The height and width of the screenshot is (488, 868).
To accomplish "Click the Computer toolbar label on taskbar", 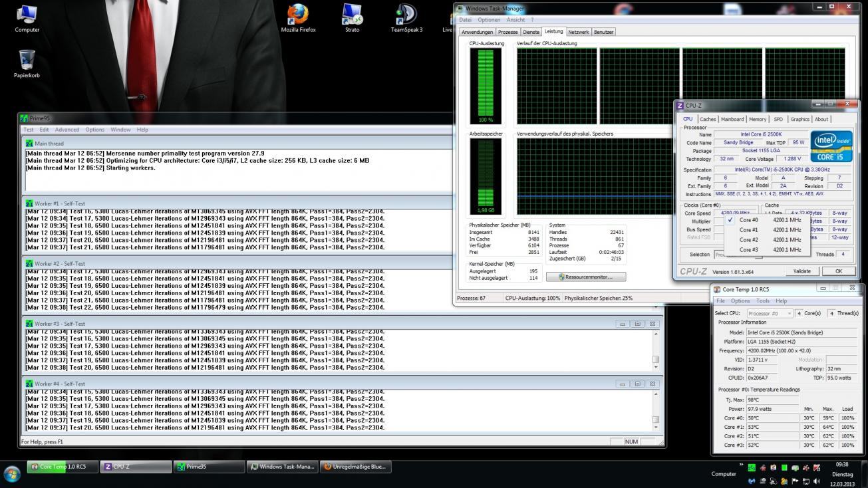I will point(724,474).
